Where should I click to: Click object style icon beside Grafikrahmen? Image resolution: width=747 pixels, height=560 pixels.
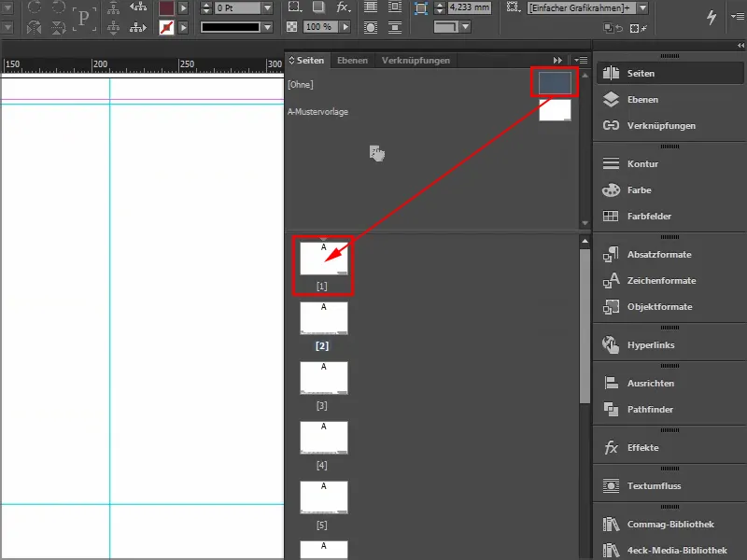point(513,7)
